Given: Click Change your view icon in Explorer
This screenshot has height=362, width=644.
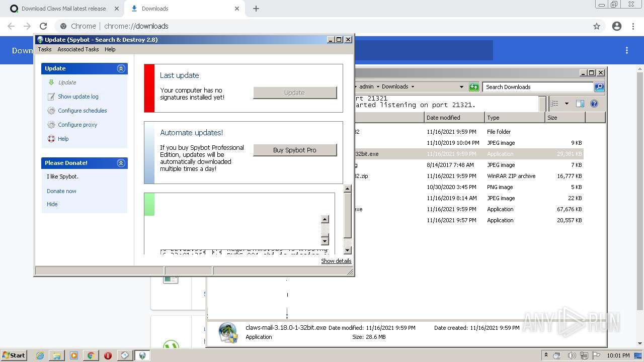Looking at the screenshot, I should tap(554, 104).
